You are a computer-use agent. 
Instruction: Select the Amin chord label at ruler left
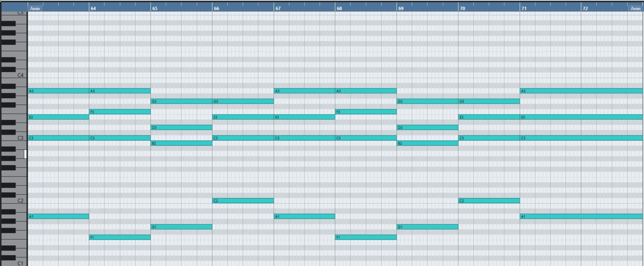point(35,8)
